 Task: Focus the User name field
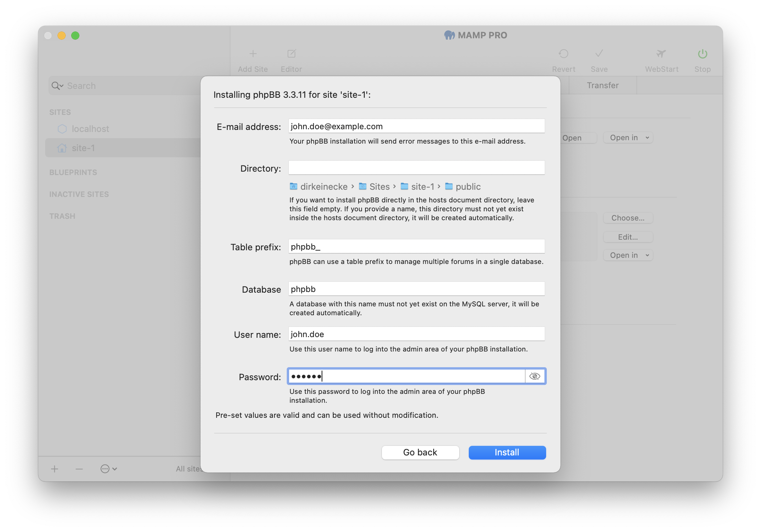pos(416,334)
